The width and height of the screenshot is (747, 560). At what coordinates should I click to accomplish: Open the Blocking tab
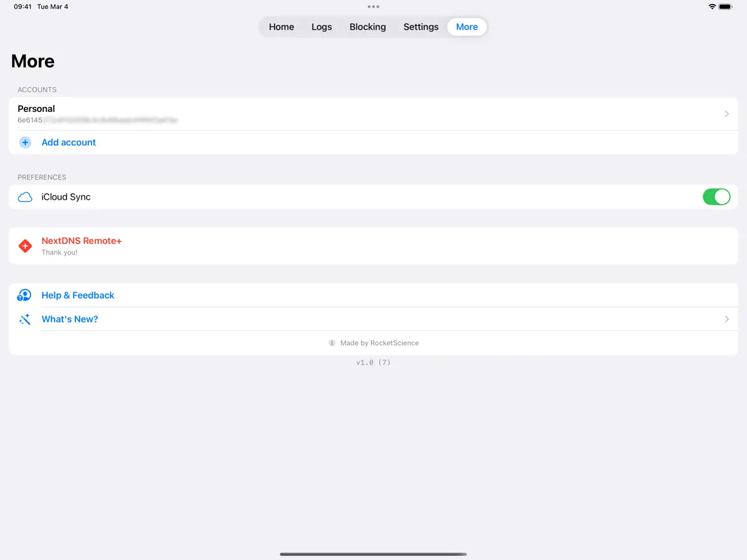coord(368,27)
